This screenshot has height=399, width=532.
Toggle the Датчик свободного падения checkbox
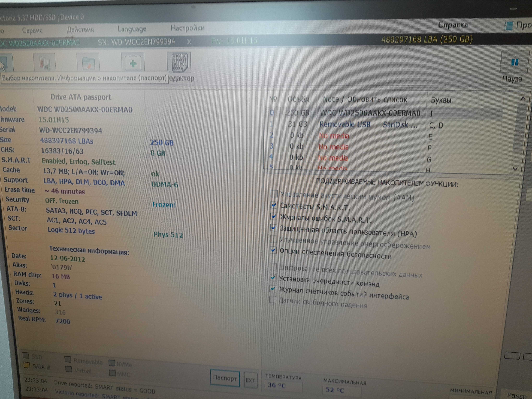click(272, 299)
